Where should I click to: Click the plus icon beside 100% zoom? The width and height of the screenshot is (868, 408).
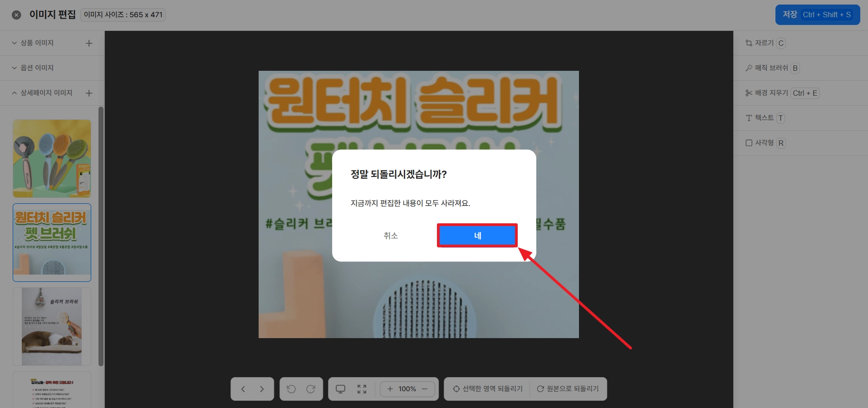click(390, 389)
